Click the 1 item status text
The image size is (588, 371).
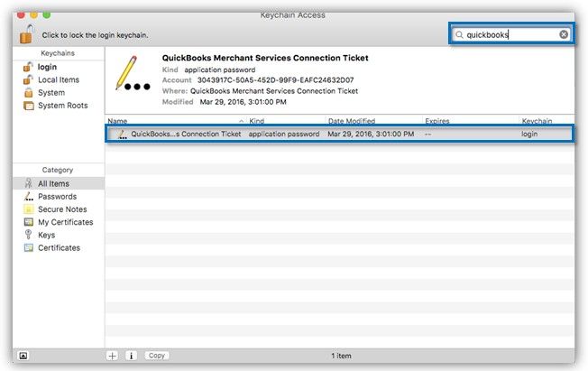click(341, 356)
